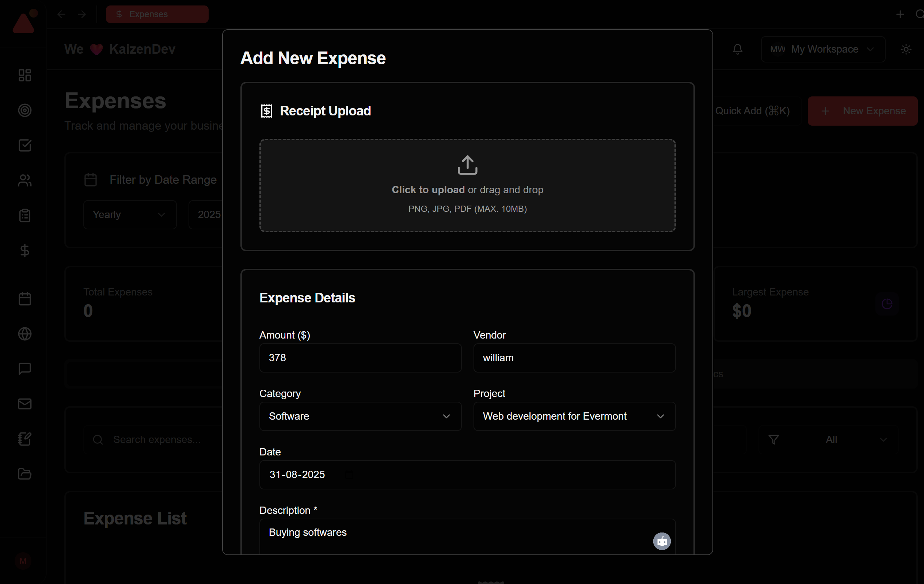Click the Largest Expense $0 value
The height and width of the screenshot is (584, 924).
(741, 311)
